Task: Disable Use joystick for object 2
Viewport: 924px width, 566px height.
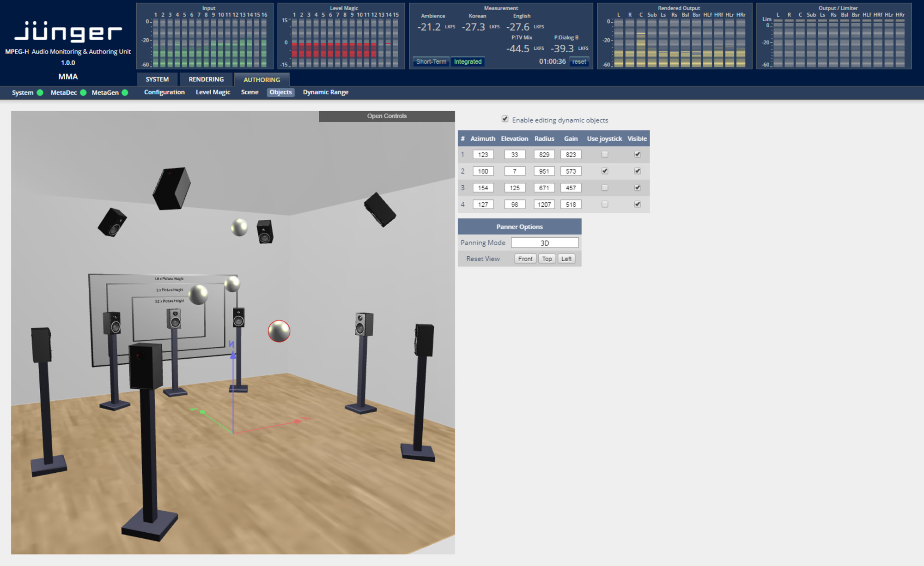Action: point(604,170)
